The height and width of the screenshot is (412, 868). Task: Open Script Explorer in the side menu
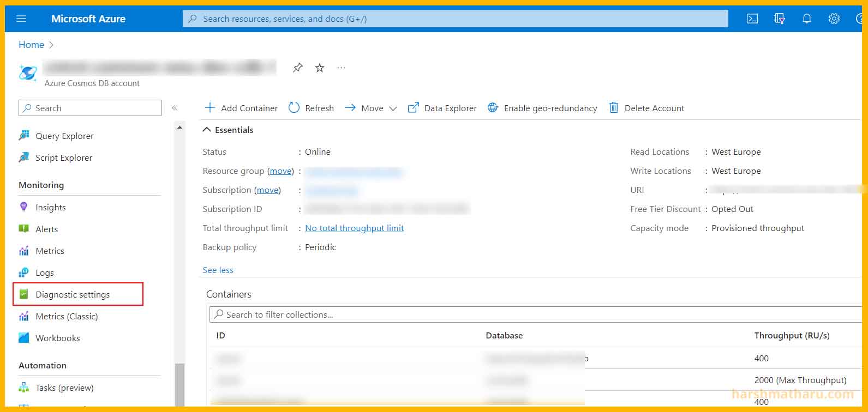point(64,157)
